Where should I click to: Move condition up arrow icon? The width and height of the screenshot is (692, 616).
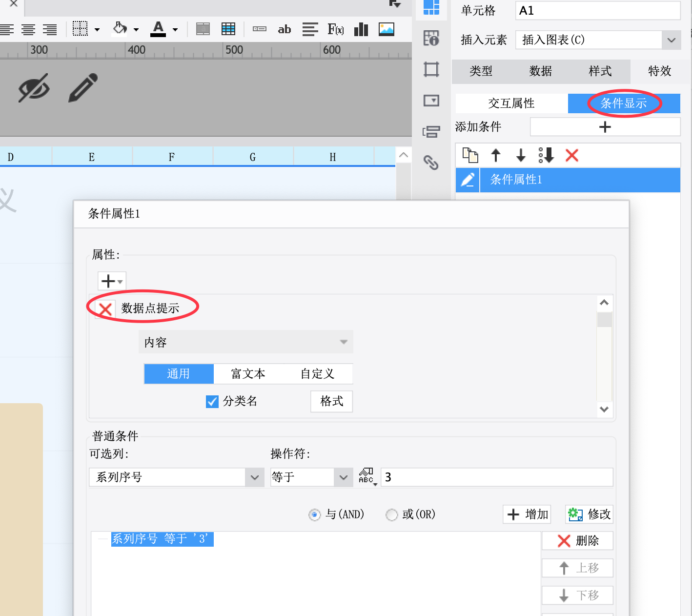pyautogui.click(x=496, y=155)
